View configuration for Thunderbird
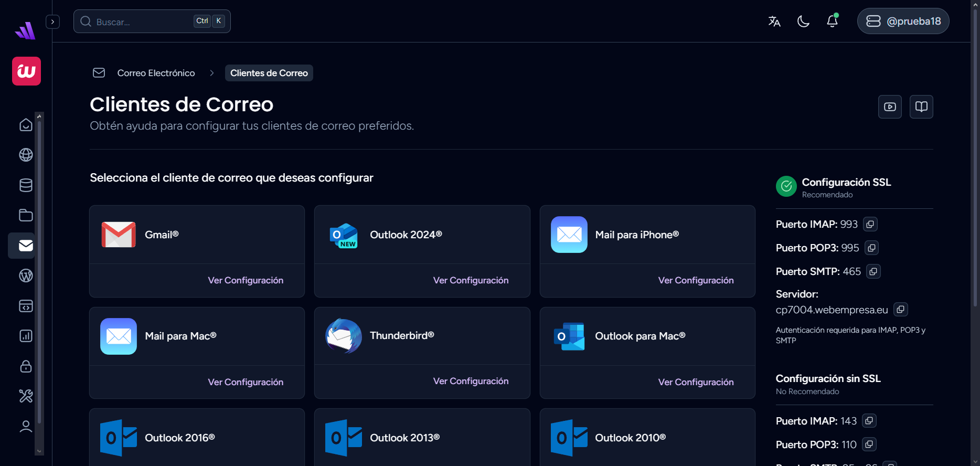This screenshot has width=980, height=466. click(x=471, y=381)
